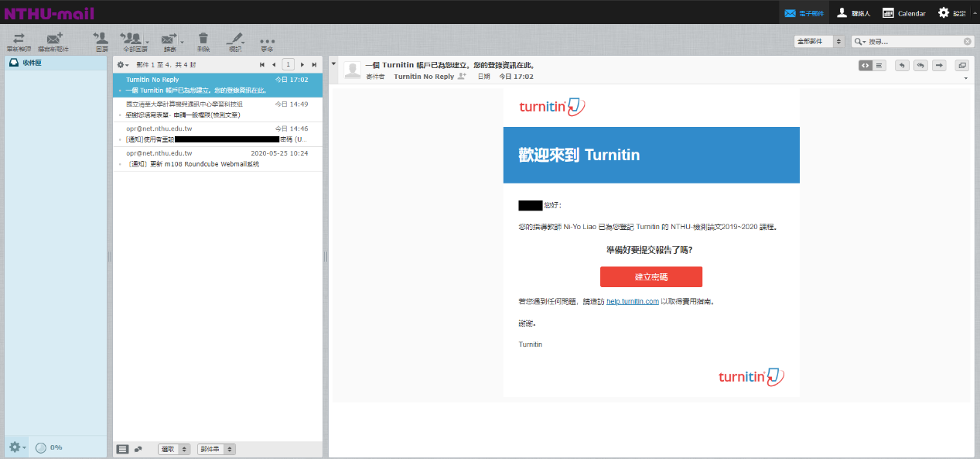This screenshot has height=459, width=980.
Task: Open the Contacts (聯絡人) tab
Action: pyautogui.click(x=853, y=13)
